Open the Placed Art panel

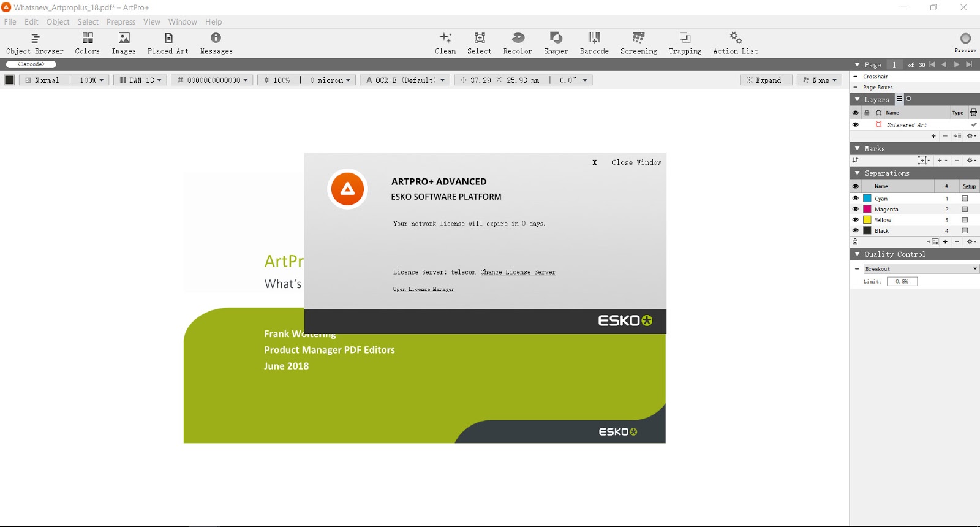pyautogui.click(x=168, y=44)
